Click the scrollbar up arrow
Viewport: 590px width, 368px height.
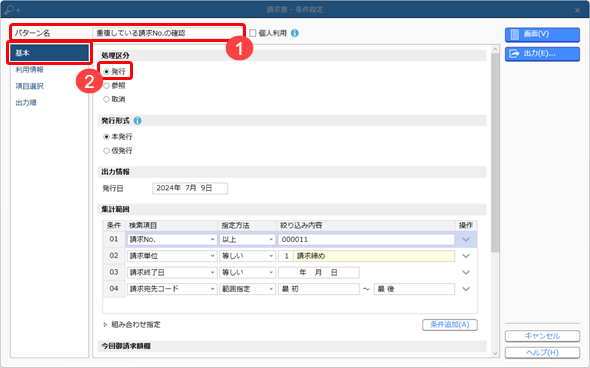[x=495, y=49]
